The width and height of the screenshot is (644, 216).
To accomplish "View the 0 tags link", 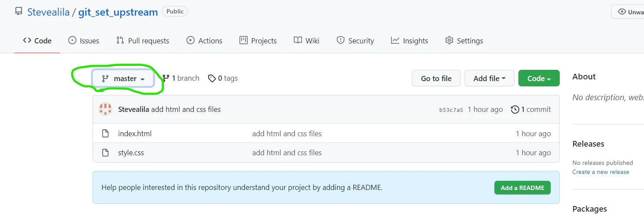I will tap(222, 78).
